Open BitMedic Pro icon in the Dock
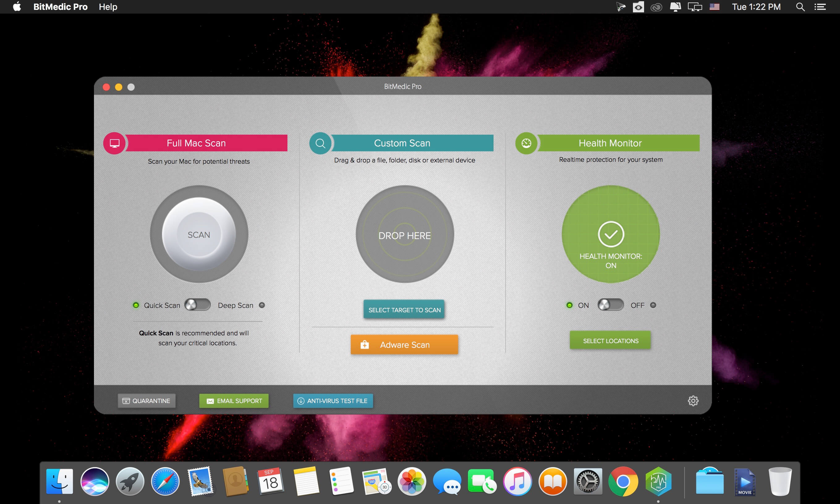840x504 pixels. (658, 481)
